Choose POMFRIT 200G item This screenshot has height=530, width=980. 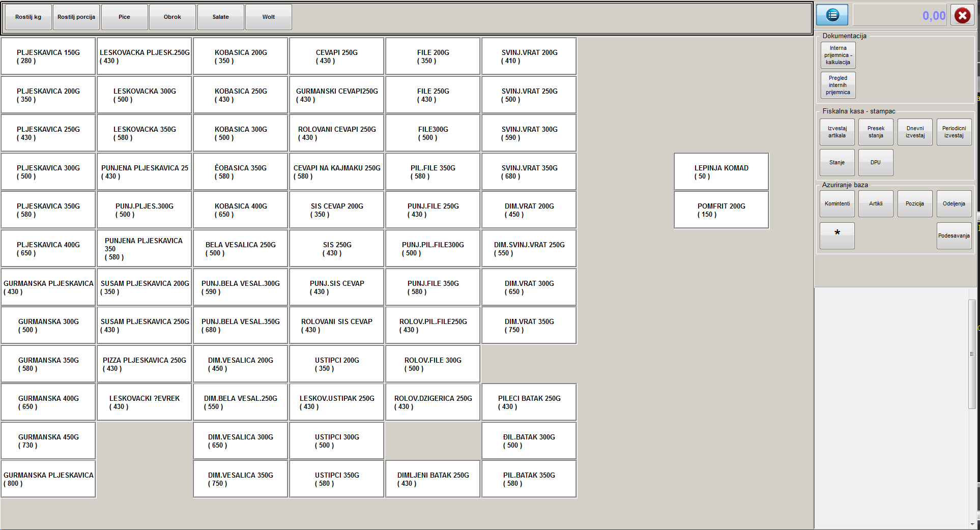tap(721, 210)
